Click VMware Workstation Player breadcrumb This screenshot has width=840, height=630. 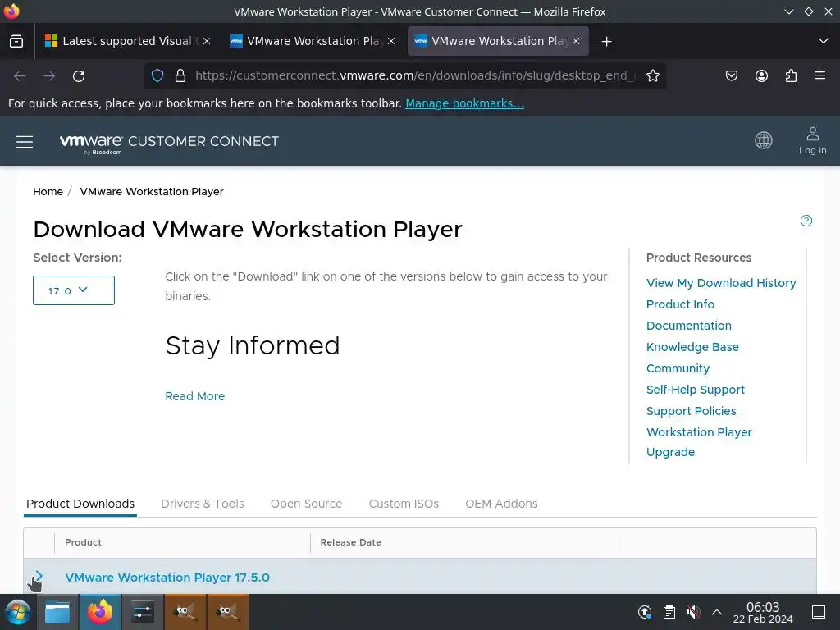pyautogui.click(x=152, y=192)
